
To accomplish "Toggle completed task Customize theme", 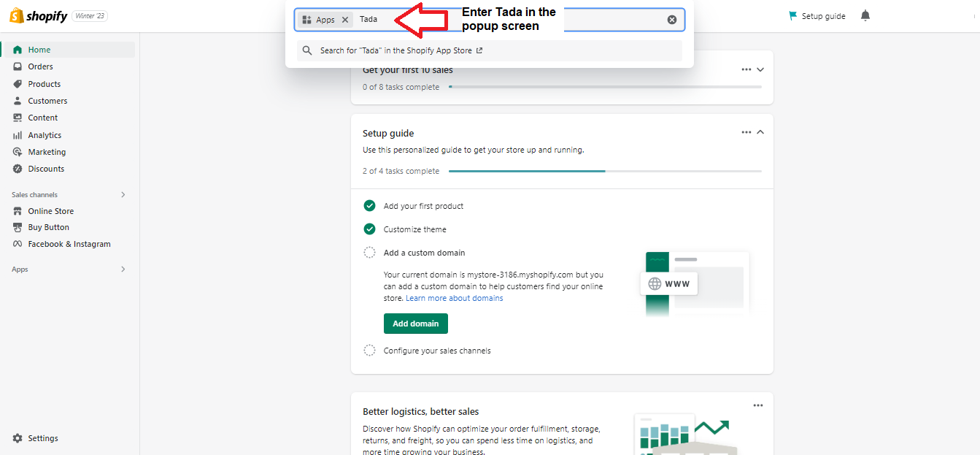I will [x=369, y=229].
